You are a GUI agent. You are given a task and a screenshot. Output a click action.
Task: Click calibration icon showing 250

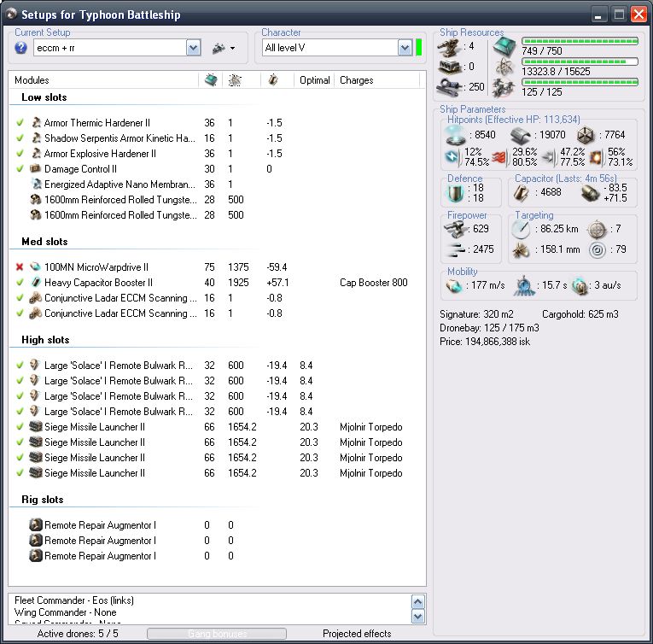(449, 87)
